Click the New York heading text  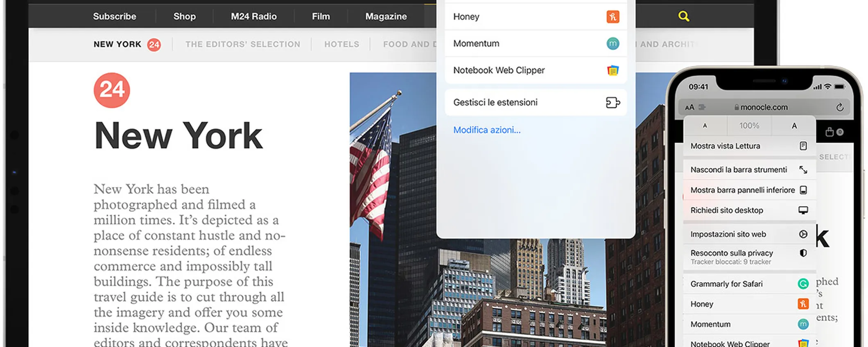[x=179, y=136]
